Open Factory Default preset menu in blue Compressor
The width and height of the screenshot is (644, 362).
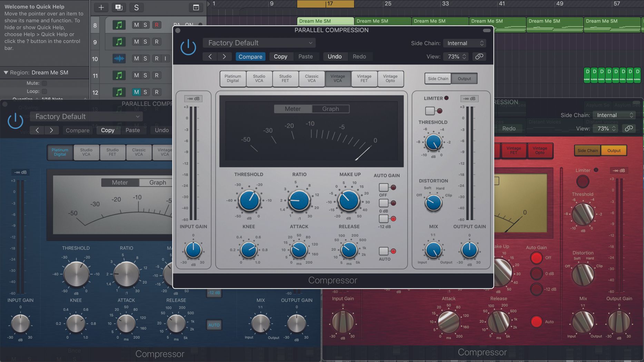tap(87, 117)
